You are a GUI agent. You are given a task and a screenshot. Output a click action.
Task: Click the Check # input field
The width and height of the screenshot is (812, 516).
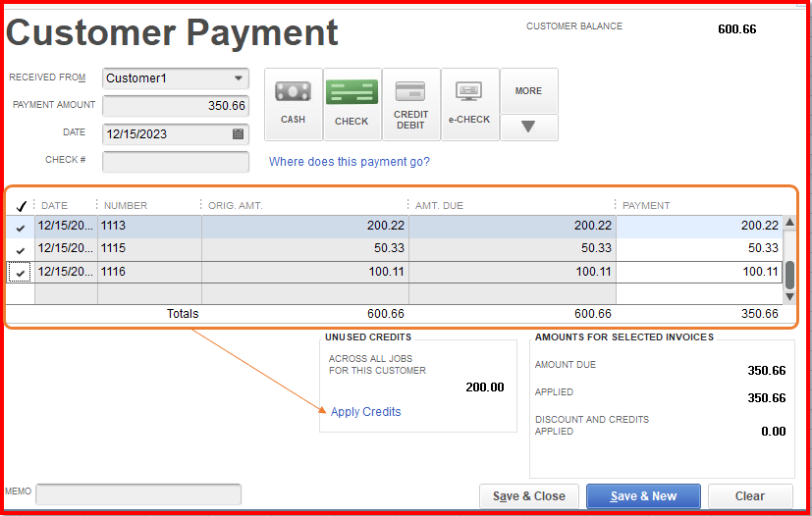tap(176, 162)
